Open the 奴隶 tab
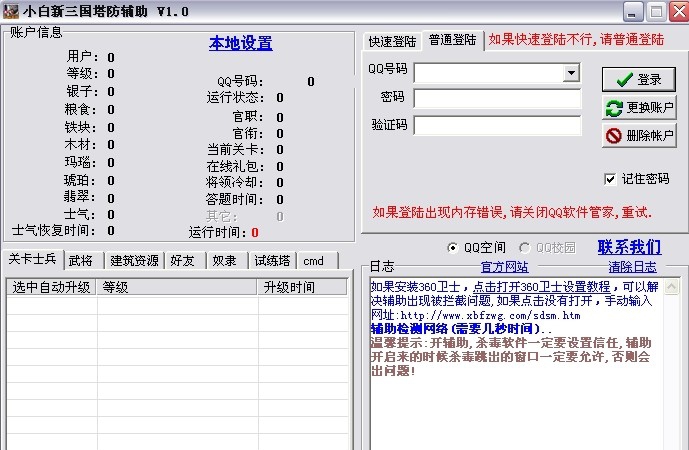 [x=227, y=261]
